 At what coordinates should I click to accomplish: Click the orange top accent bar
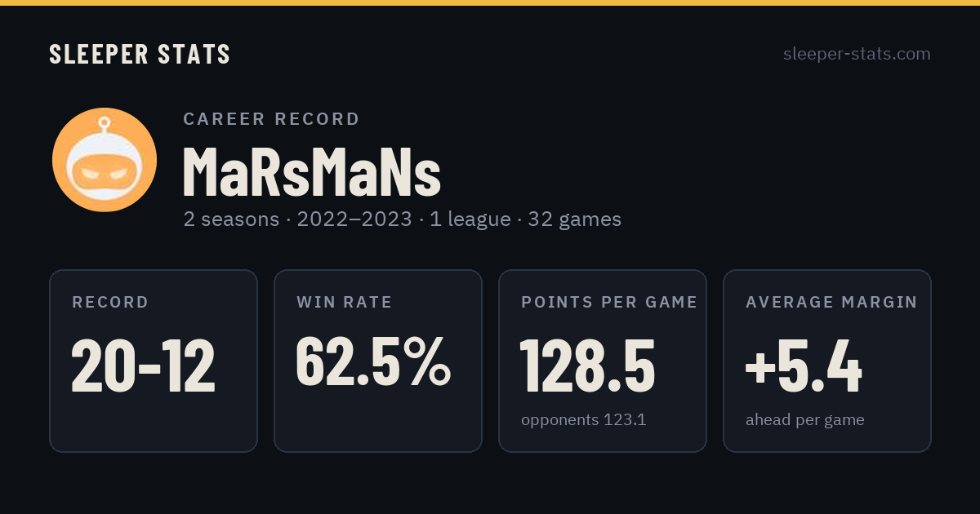[x=490, y=2]
